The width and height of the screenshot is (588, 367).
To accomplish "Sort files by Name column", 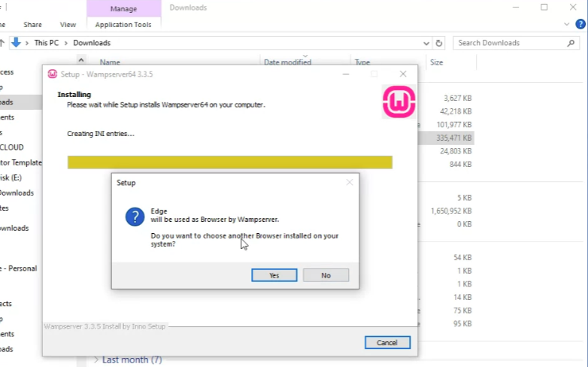I will 110,62.
